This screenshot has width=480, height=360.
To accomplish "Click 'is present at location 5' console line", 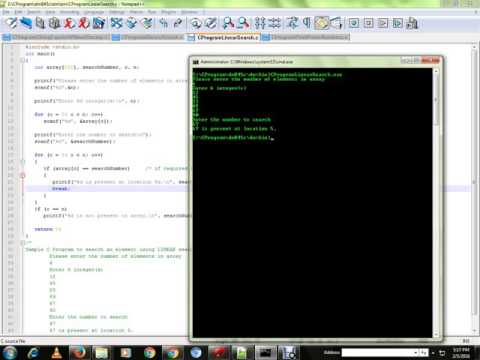I will coord(234,129).
